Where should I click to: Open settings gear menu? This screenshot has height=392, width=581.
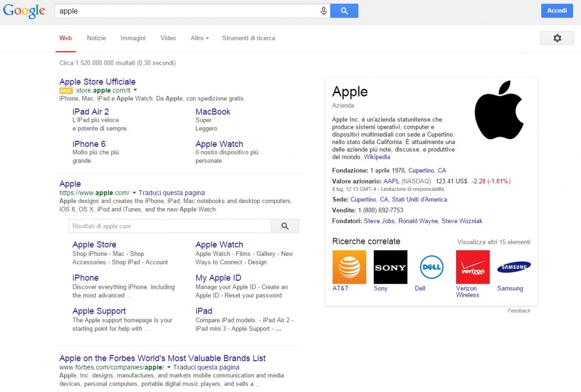pos(557,38)
